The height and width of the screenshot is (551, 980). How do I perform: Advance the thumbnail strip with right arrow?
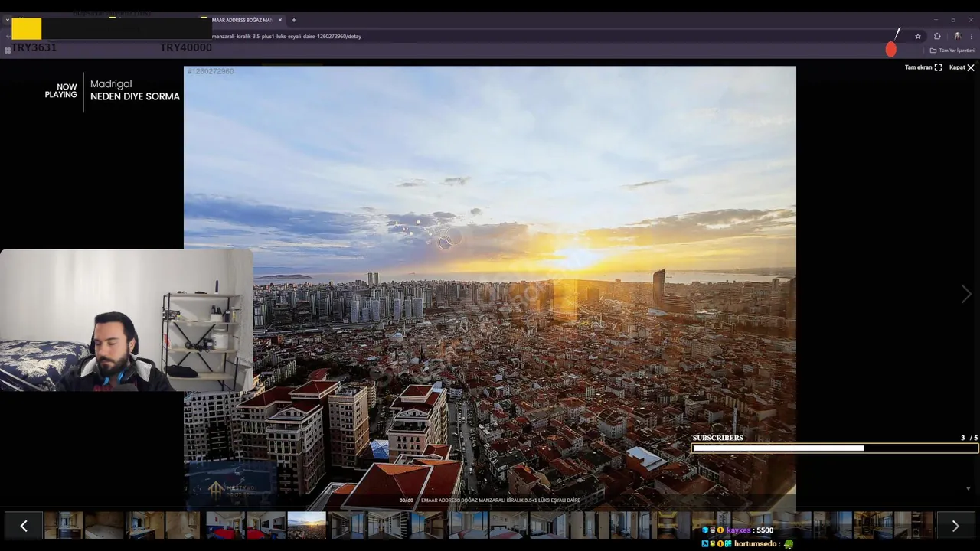pos(955,526)
